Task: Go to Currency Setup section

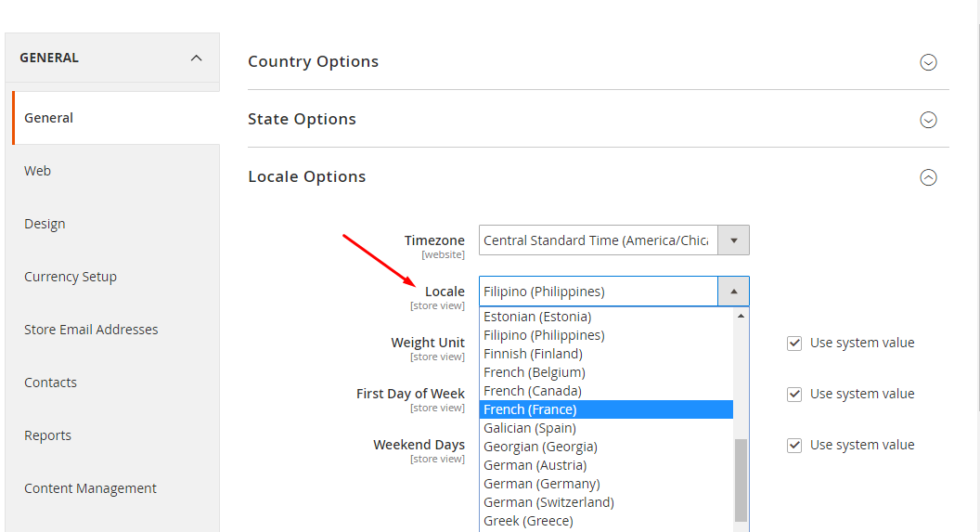Action: point(71,277)
